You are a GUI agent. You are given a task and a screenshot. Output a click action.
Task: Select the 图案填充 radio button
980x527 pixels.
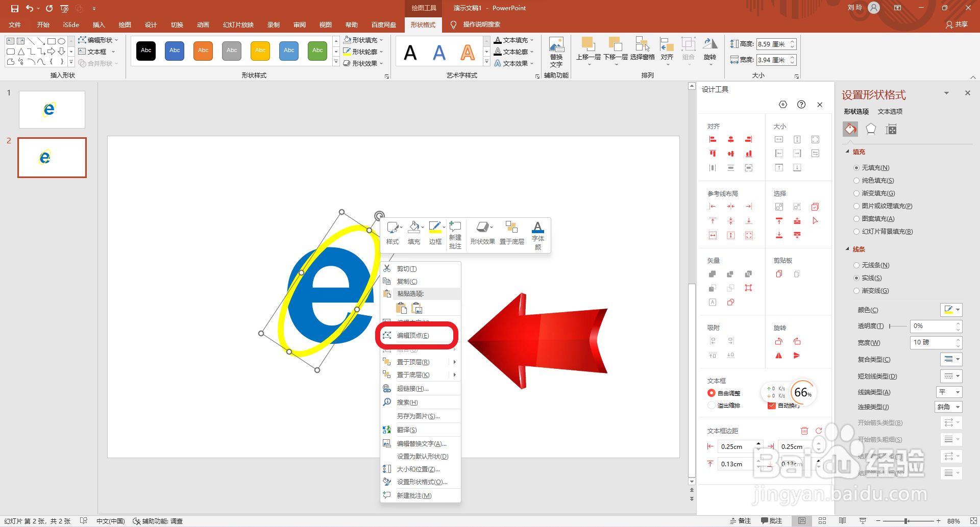pyautogui.click(x=856, y=219)
